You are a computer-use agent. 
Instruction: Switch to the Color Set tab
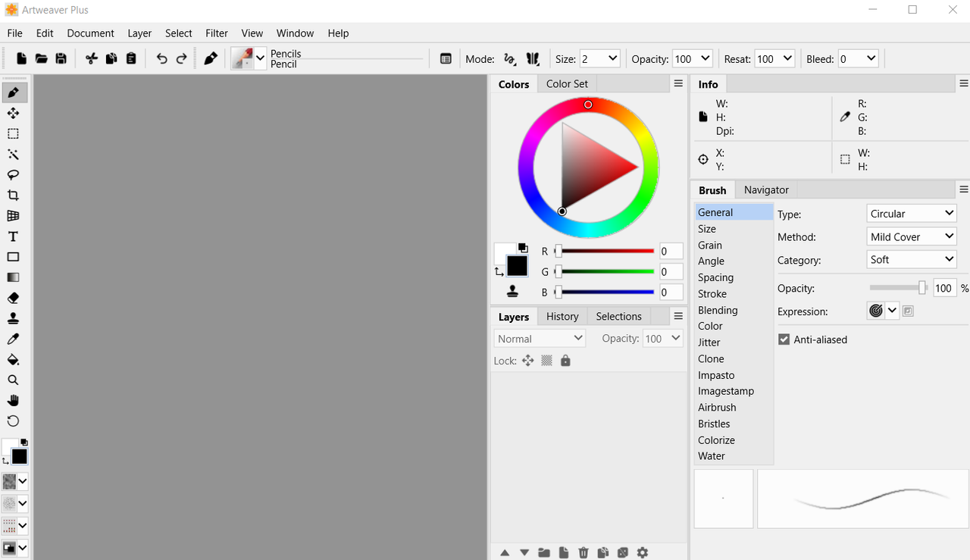click(x=567, y=83)
